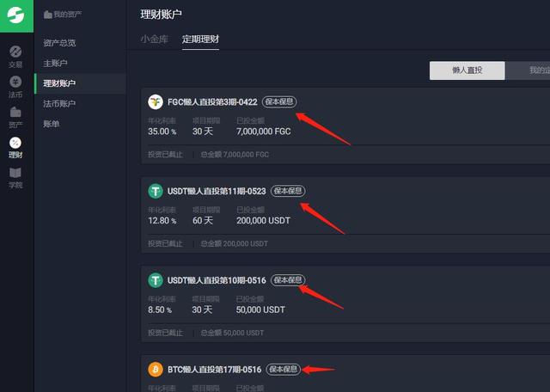Click the orange BTC coin icon
Image resolution: width=550 pixels, height=392 pixels.
(x=156, y=370)
